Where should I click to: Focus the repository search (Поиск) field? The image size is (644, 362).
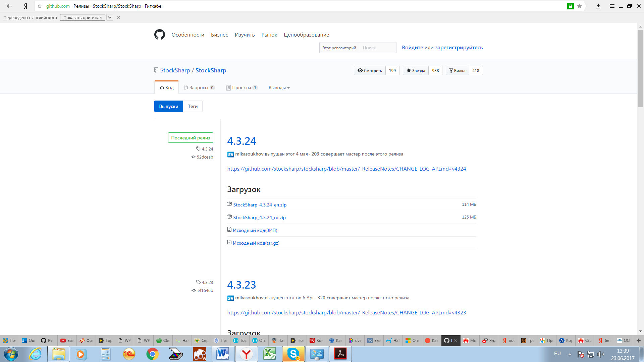[378, 48]
